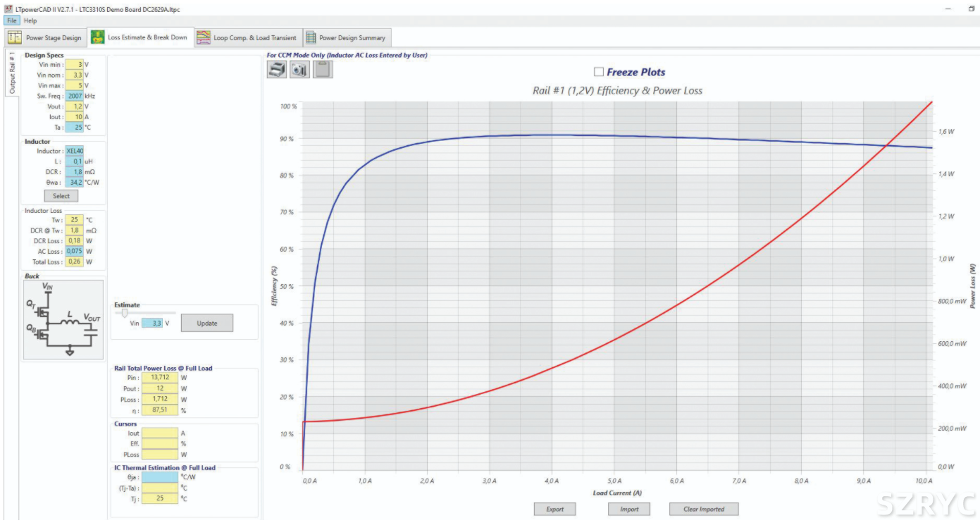Click the camera snapshot icon
Viewport: 980px width, 523px height.
(299, 69)
